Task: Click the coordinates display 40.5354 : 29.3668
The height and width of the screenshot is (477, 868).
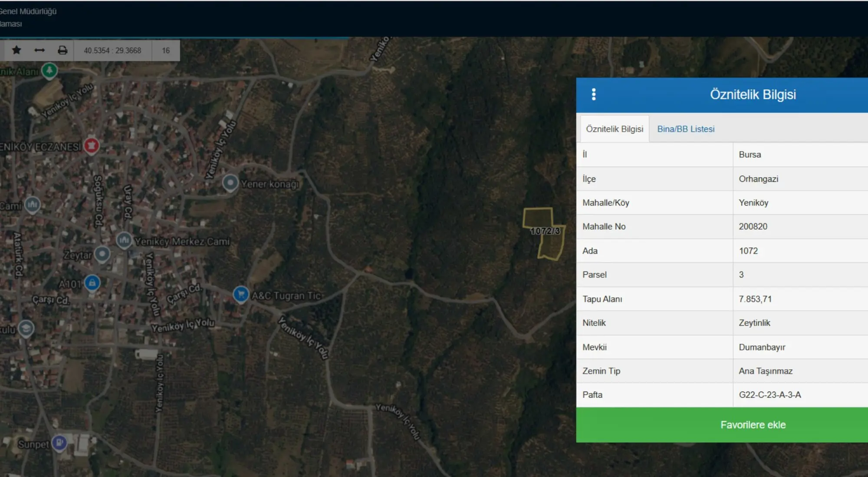Action: point(112,50)
